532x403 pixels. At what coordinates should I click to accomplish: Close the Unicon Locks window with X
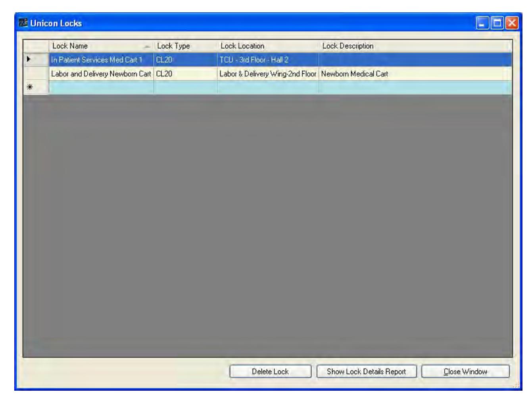[x=511, y=23]
